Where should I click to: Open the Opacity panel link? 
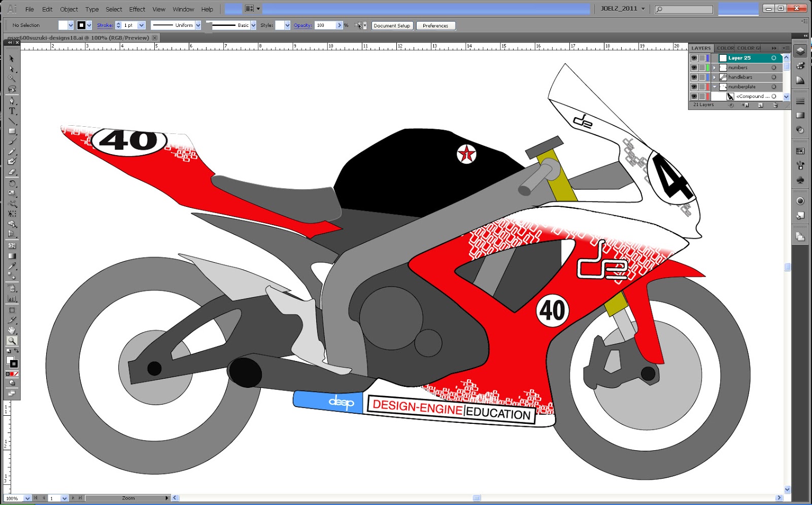[302, 25]
